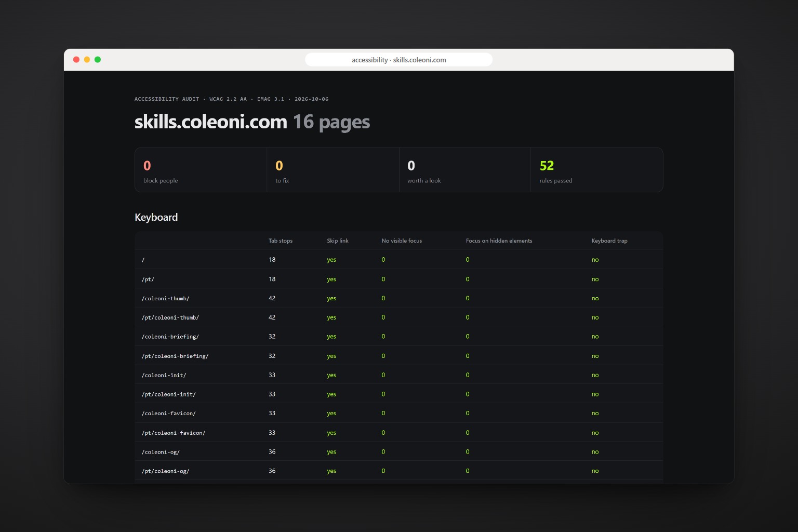This screenshot has height=532, width=798.
Task: Click the "/coleoni-og/" path without pt prefix
Action: (x=161, y=452)
